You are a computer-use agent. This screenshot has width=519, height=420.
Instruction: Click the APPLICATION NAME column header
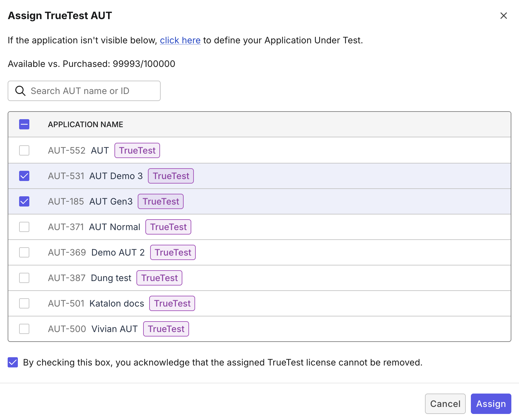(85, 124)
